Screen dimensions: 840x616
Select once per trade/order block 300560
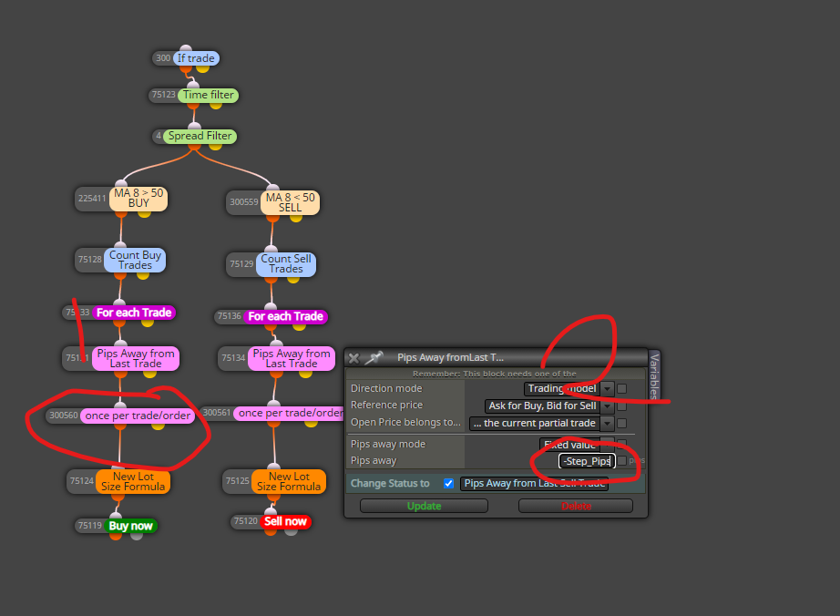(x=138, y=416)
